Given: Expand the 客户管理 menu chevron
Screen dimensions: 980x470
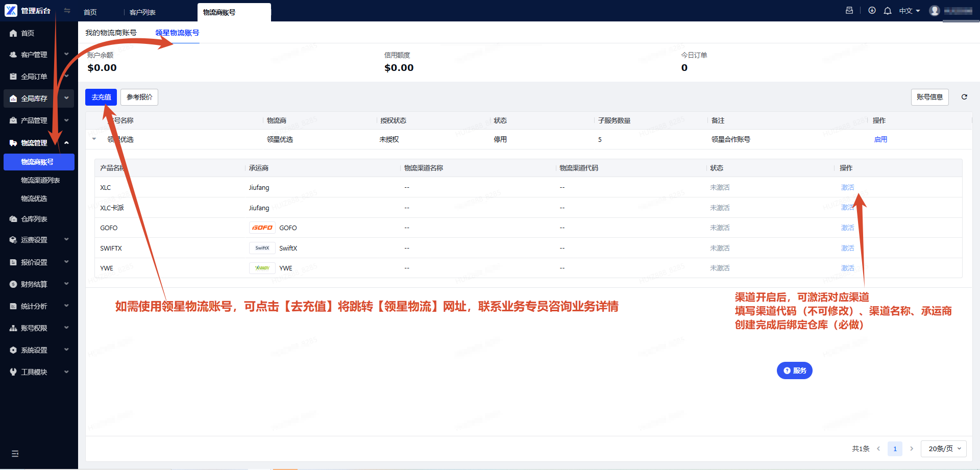Looking at the screenshot, I should (66, 54).
